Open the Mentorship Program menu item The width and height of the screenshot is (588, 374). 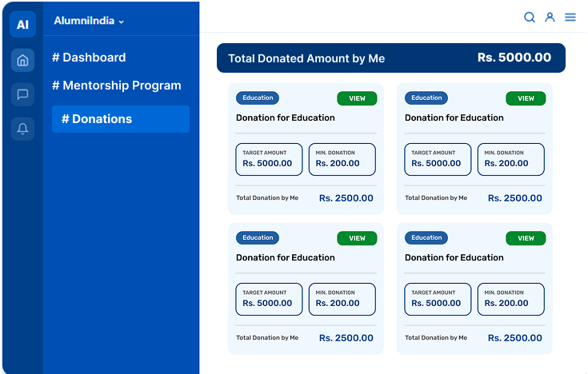pyautogui.click(x=117, y=86)
